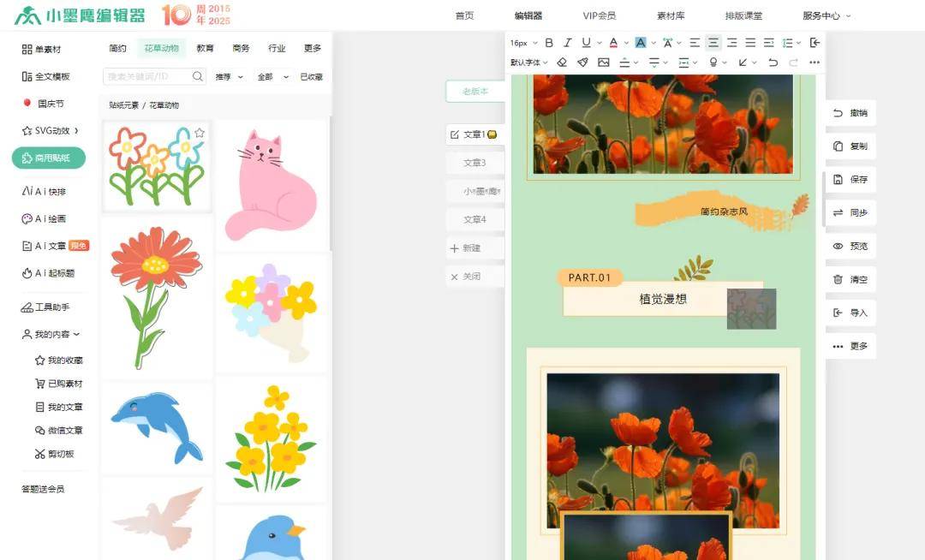The width and height of the screenshot is (925, 560).
Task: Insert an image using the picture icon
Action: click(604, 63)
